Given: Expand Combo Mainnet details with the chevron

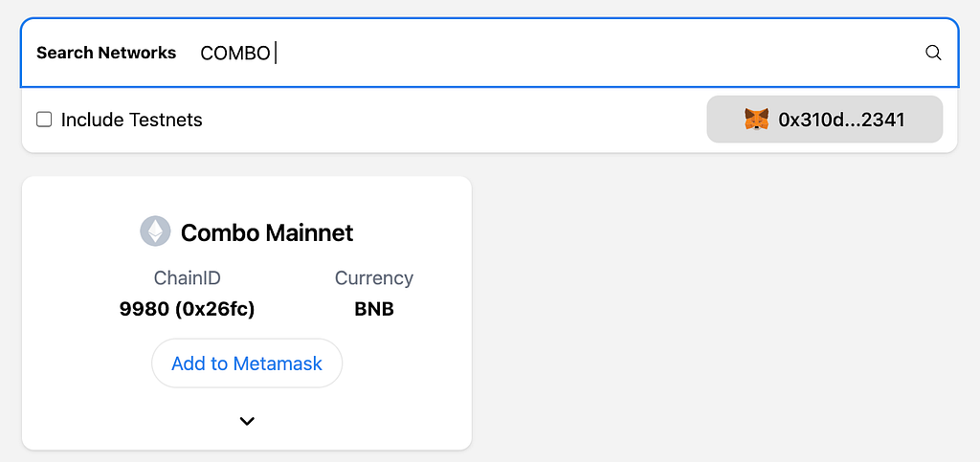Looking at the screenshot, I should (x=247, y=421).
